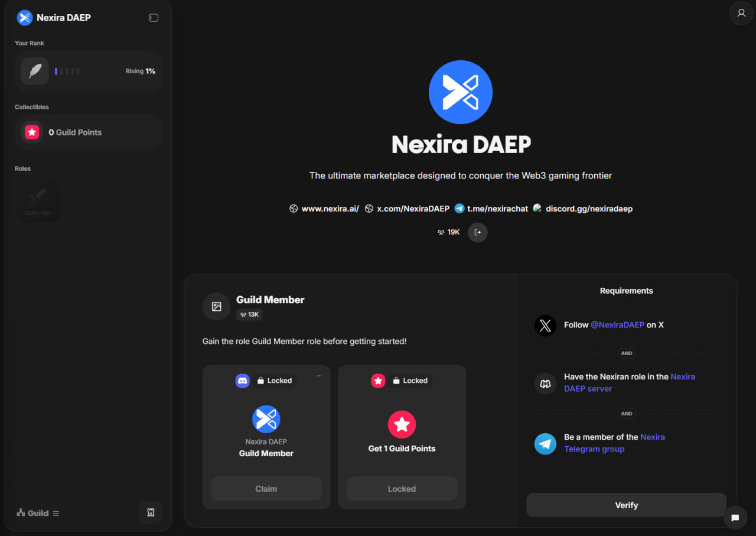Click the large red star reward icon

point(402,424)
